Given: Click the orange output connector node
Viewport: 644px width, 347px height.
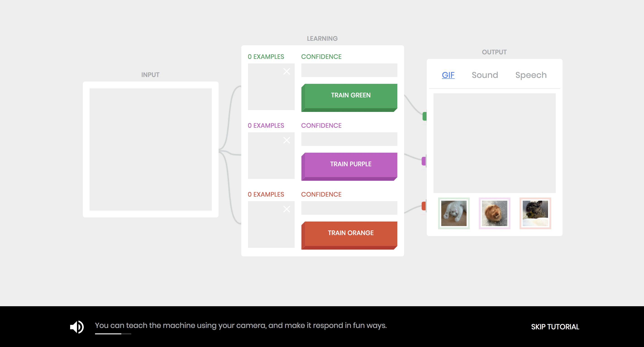Looking at the screenshot, I should point(424,206).
